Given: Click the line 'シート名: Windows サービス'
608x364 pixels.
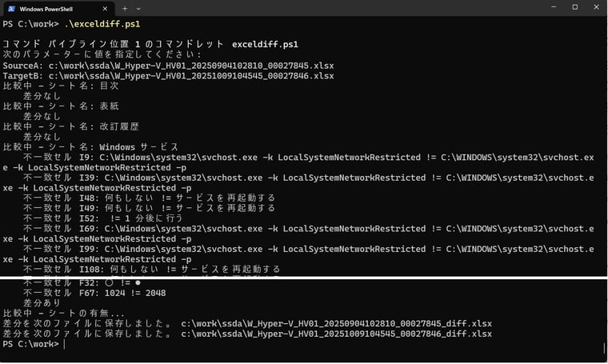Looking at the screenshot, I should pyautogui.click(x=114, y=147).
